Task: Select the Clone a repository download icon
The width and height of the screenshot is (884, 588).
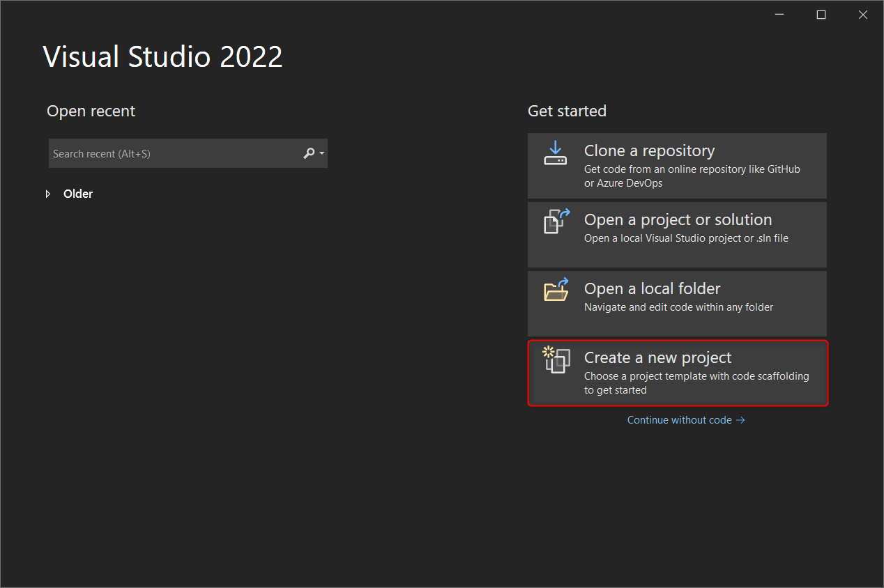Action: [556, 153]
